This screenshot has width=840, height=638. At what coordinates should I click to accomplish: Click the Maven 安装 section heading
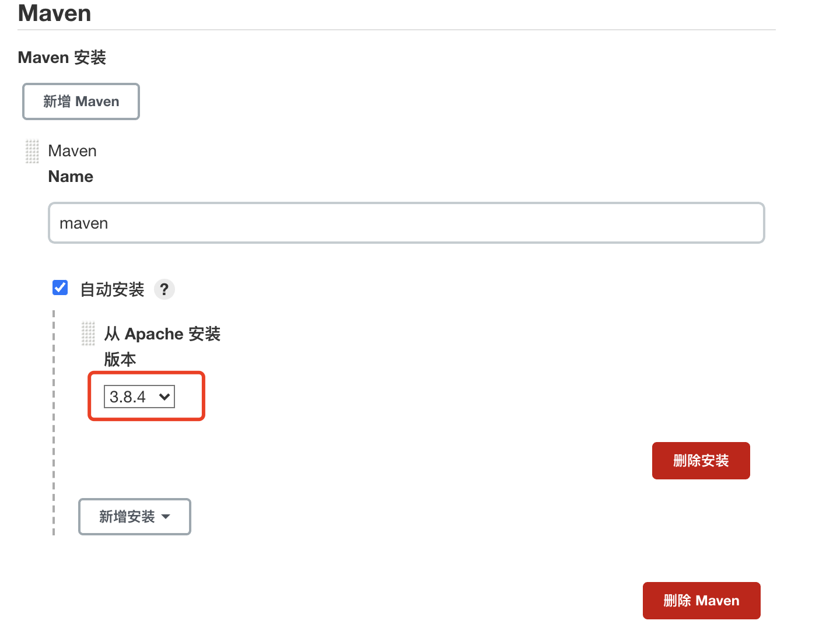[x=62, y=57]
